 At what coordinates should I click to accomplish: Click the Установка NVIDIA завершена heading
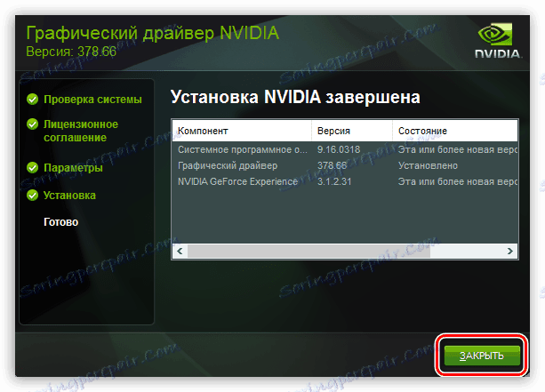[x=295, y=97]
